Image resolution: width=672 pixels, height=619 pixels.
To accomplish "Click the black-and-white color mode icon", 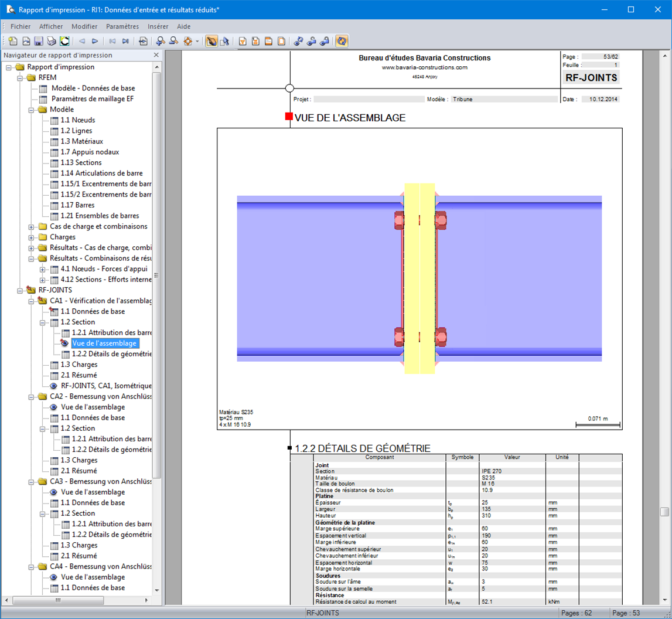I will click(64, 41).
